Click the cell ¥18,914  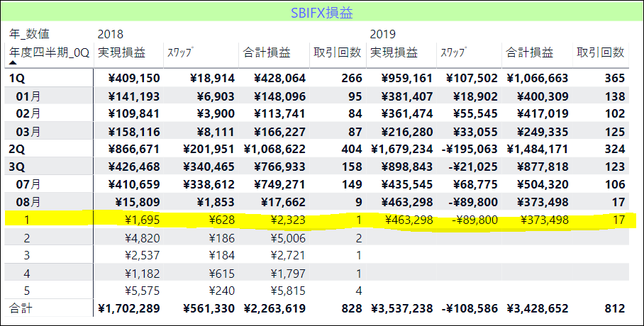(212, 79)
